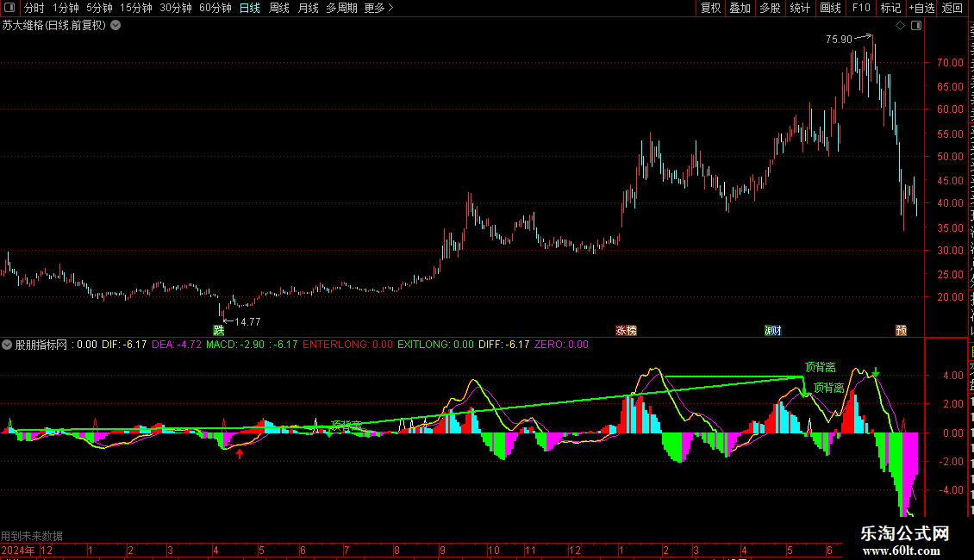
Task: Click the green 跌 marker under chart
Action: (219, 330)
